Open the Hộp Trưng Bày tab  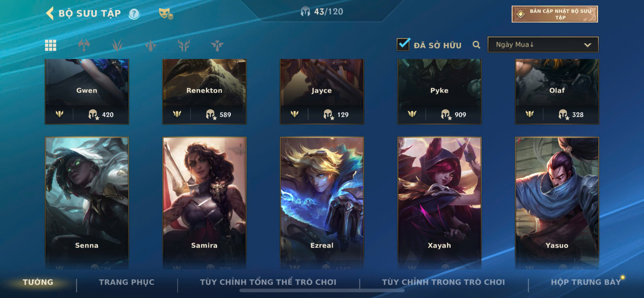[586, 282]
